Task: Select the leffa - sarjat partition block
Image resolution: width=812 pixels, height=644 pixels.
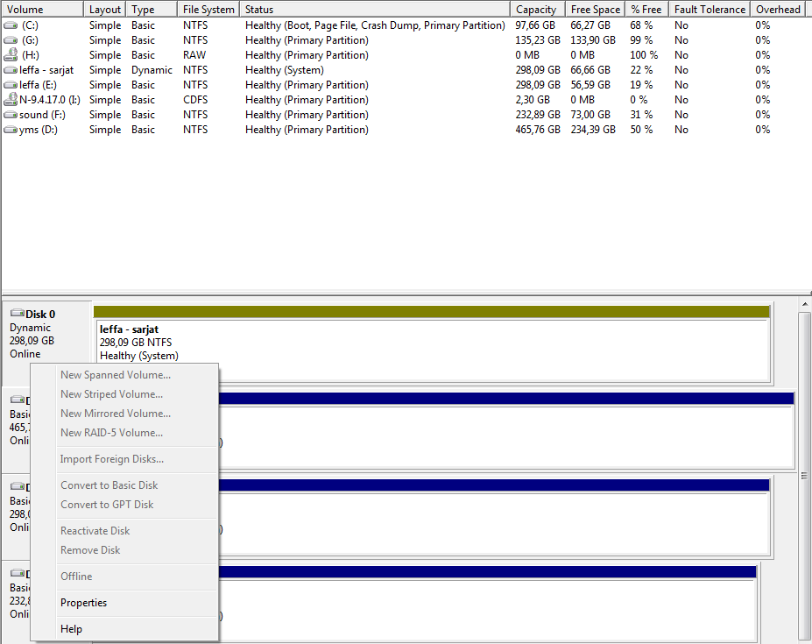Action: (x=433, y=350)
